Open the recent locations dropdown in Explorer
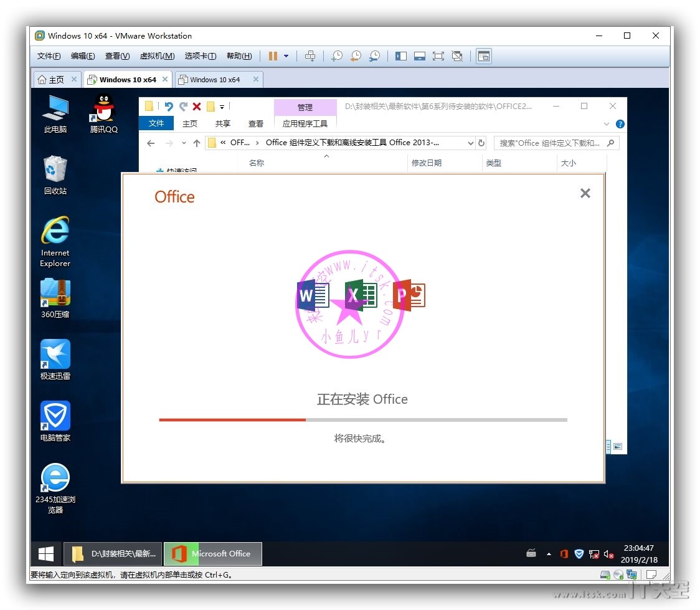Screen dimensions: 700x610 (x=184, y=143)
